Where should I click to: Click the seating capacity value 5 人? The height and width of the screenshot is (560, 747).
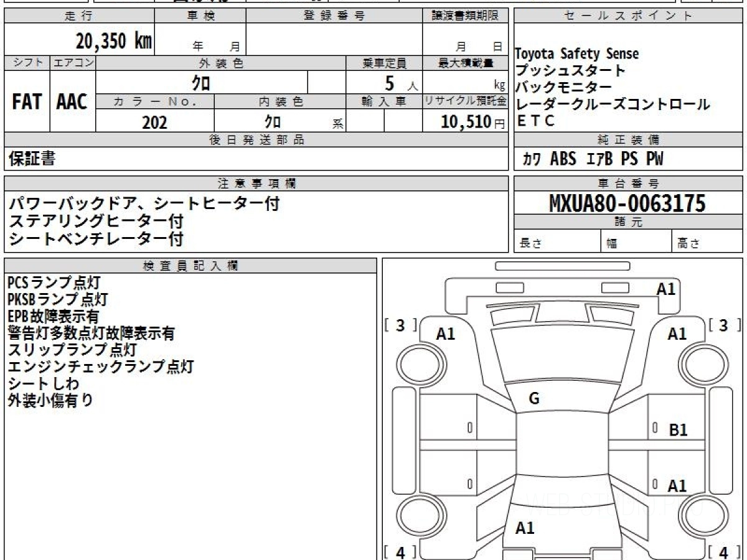point(401,83)
